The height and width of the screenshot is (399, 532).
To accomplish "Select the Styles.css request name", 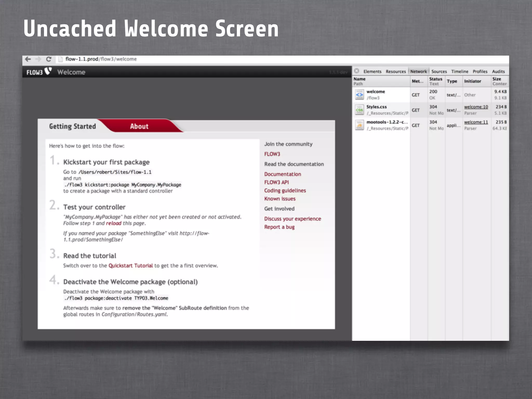I will (376, 107).
